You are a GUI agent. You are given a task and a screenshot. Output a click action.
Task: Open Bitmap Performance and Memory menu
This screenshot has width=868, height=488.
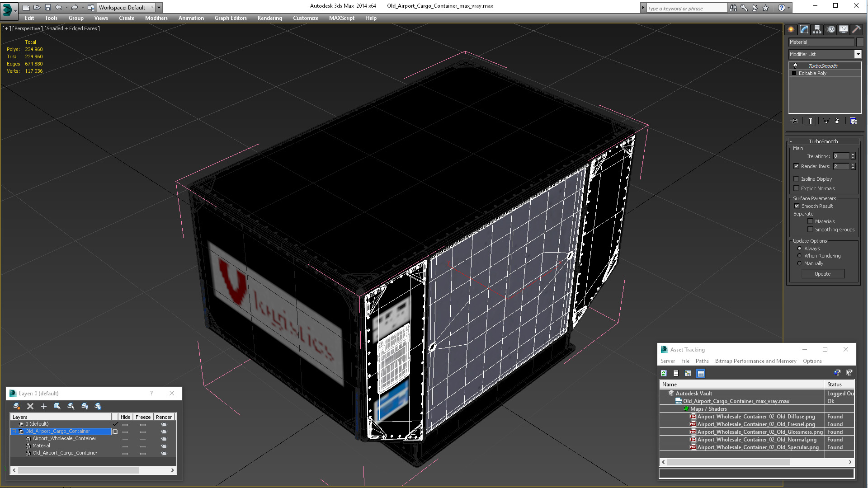pyautogui.click(x=755, y=361)
